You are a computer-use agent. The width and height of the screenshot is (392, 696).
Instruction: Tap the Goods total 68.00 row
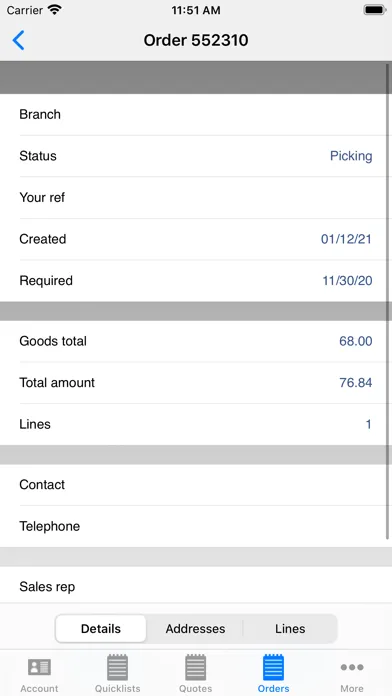pyautogui.click(x=196, y=341)
